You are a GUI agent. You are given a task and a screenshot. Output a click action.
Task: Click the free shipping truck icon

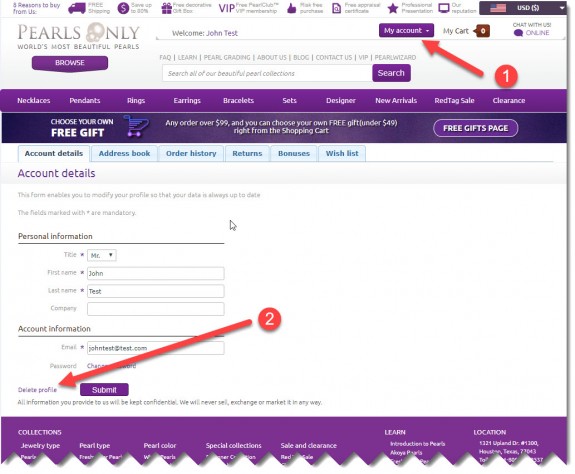77,8
